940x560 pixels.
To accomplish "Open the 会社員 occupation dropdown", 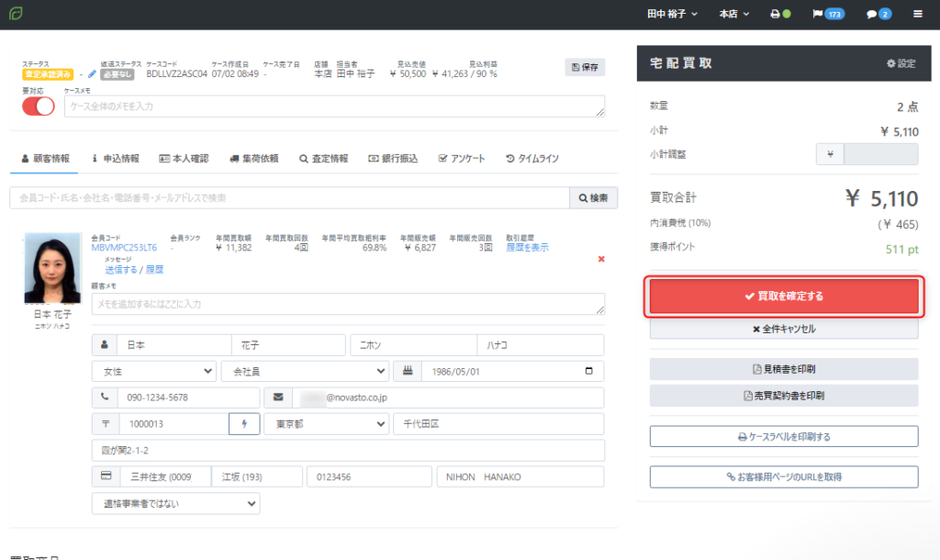I will click(x=305, y=371).
